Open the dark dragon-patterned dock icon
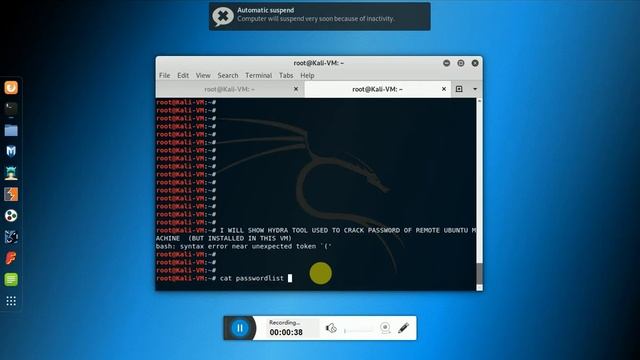Screen dimensions: 640x360 (x=11, y=237)
